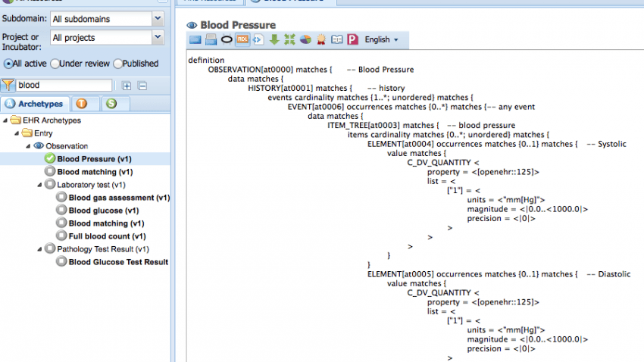Click the award ribbon icon
The width and height of the screenshot is (644, 362).
point(320,39)
